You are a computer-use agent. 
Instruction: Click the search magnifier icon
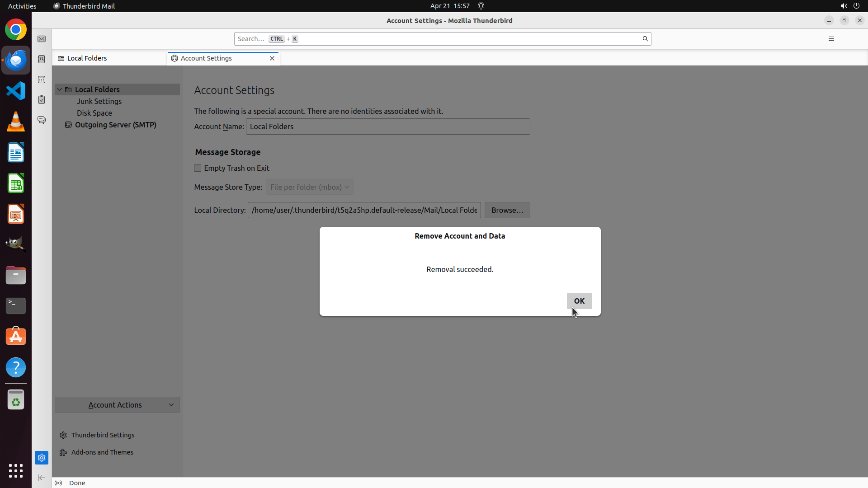pyautogui.click(x=645, y=39)
